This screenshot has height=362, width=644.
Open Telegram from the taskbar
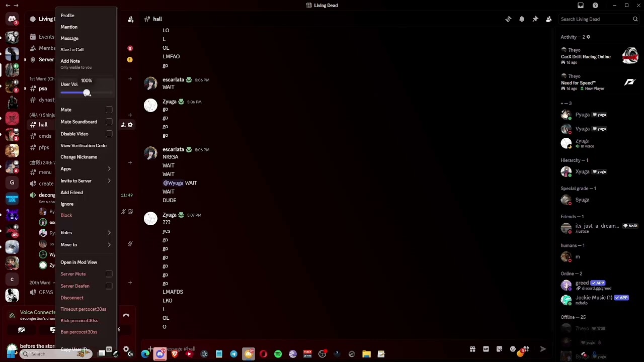[233, 354]
